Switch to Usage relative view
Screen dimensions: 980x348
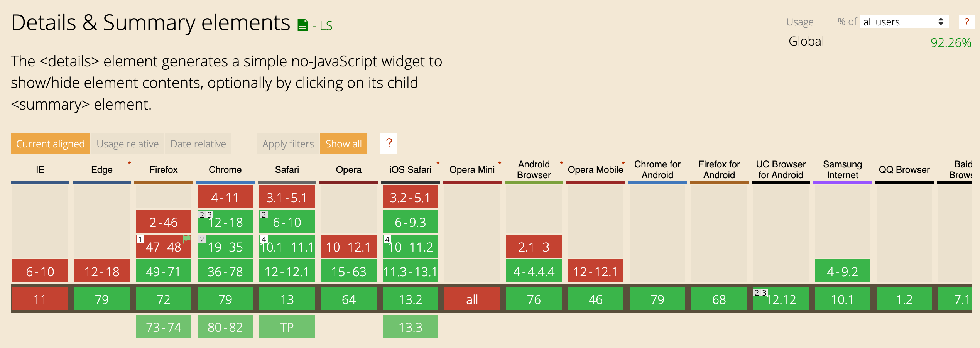128,144
